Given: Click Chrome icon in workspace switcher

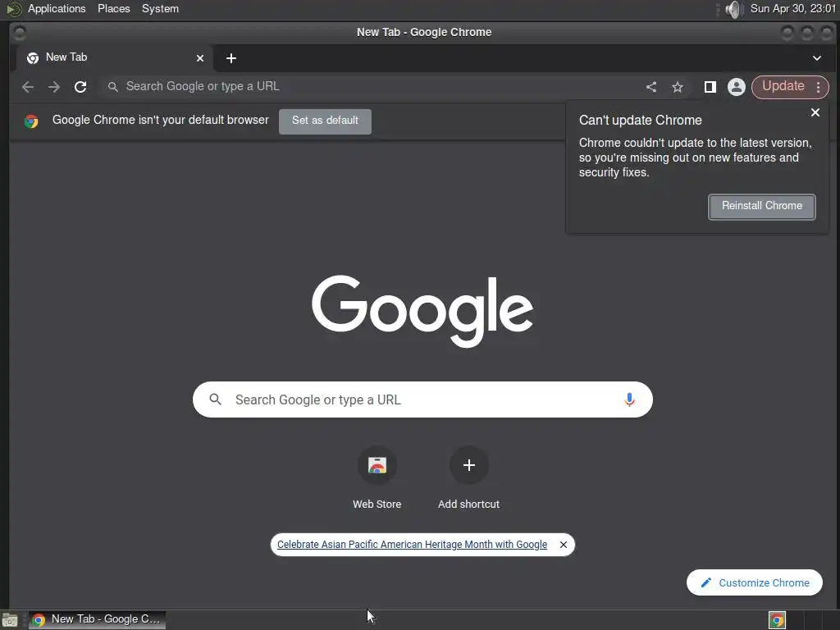Looking at the screenshot, I should (x=778, y=620).
